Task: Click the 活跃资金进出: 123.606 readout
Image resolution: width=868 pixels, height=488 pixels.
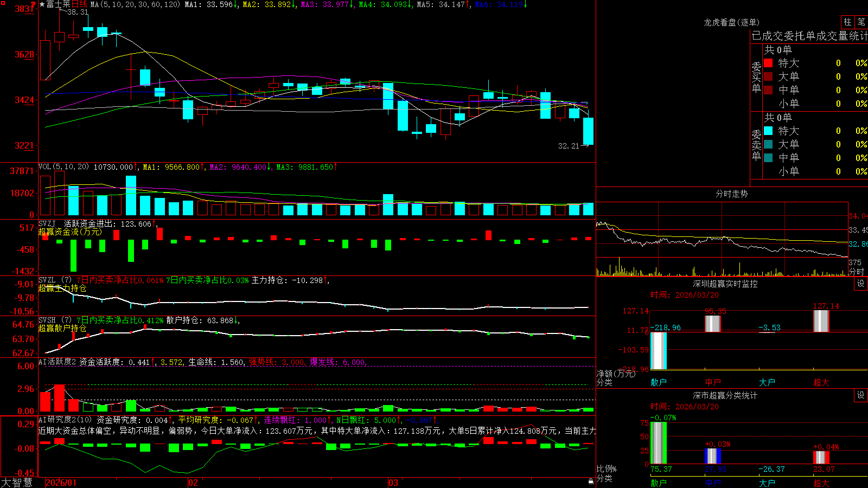Action: click(x=110, y=224)
